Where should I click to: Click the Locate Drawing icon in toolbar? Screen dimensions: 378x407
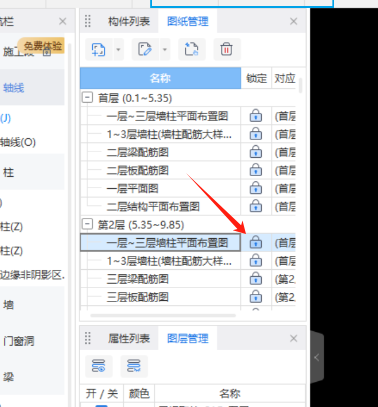click(192, 50)
